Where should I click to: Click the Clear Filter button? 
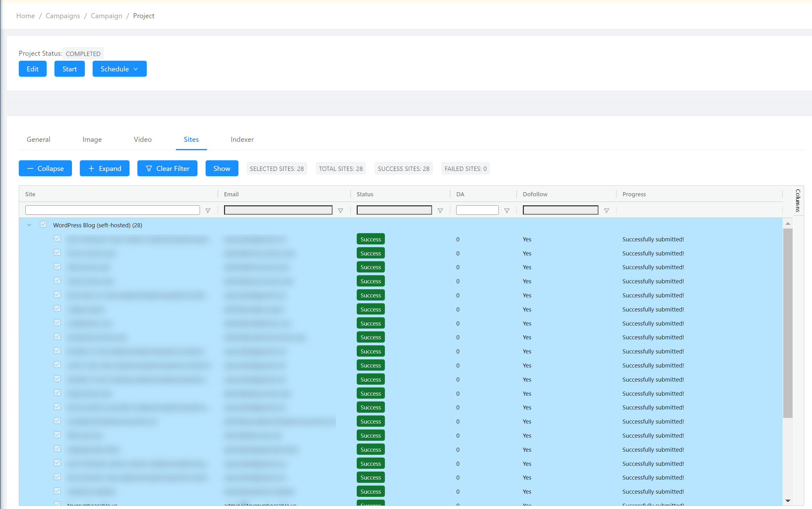click(167, 168)
